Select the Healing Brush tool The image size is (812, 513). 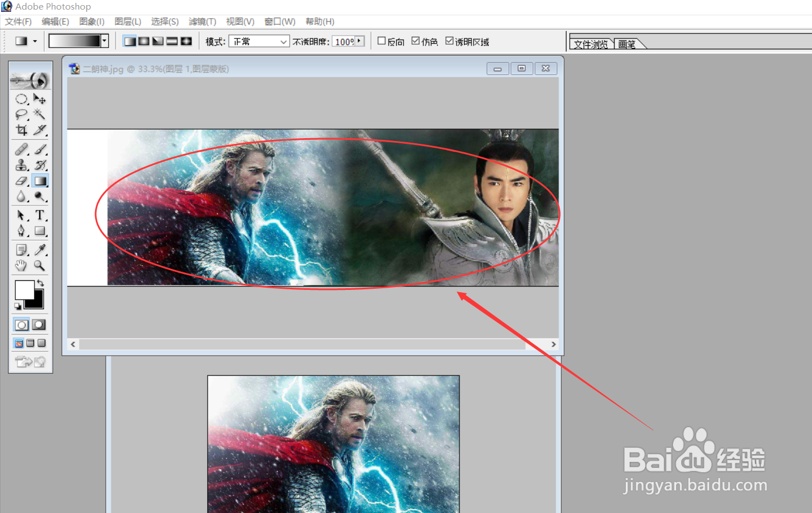point(22,149)
